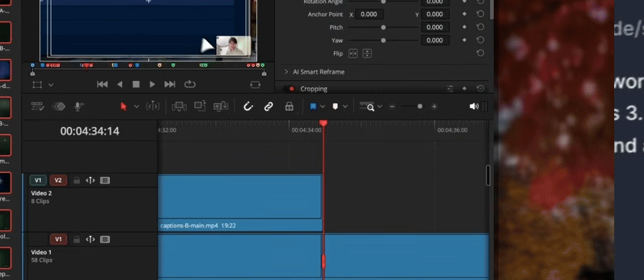Click the V2 destination button on Video 2
The image size is (644, 280).
tap(58, 180)
